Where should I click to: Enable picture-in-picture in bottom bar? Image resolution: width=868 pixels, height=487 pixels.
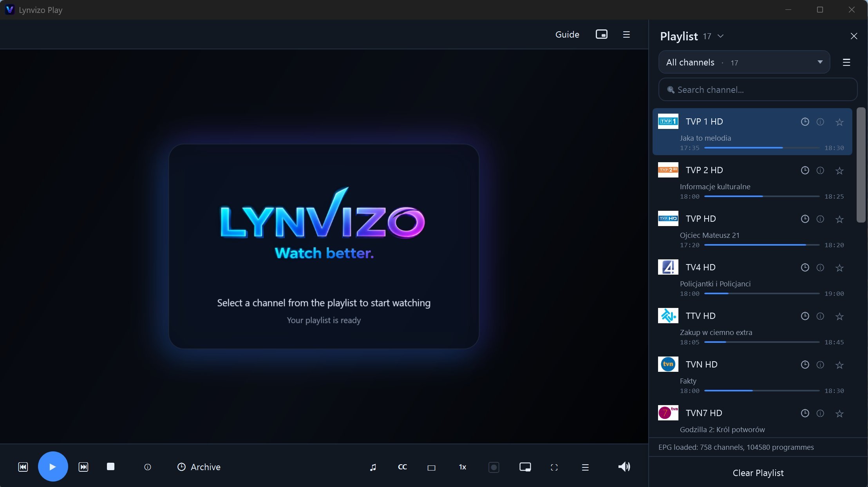coord(525,467)
